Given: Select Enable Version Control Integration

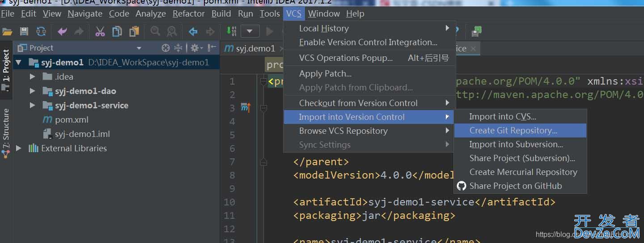Looking at the screenshot, I should [369, 42].
